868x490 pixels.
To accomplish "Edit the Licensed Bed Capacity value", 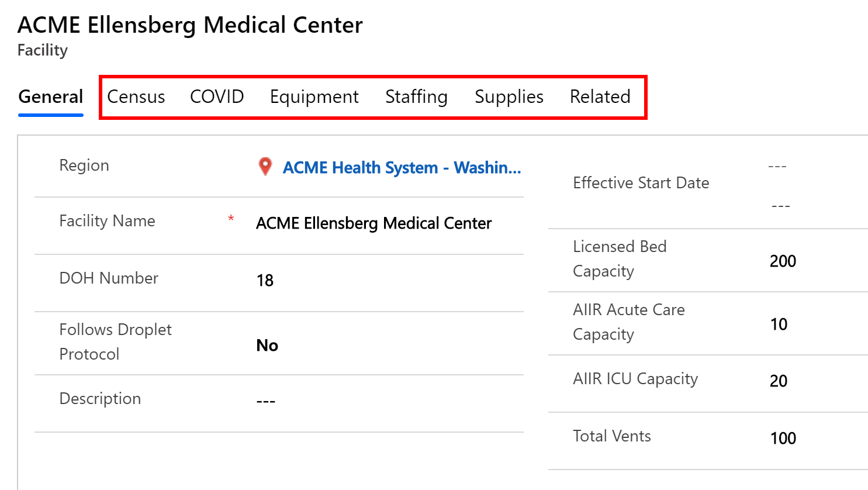I will (783, 261).
